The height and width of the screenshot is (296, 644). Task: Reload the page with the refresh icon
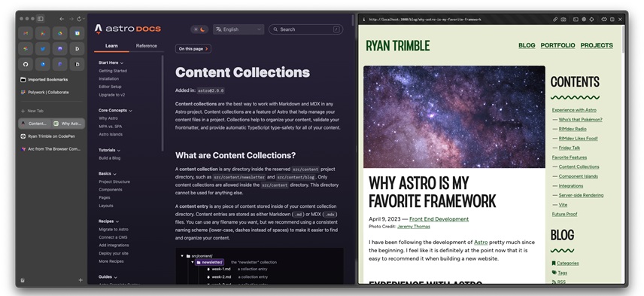pos(80,19)
